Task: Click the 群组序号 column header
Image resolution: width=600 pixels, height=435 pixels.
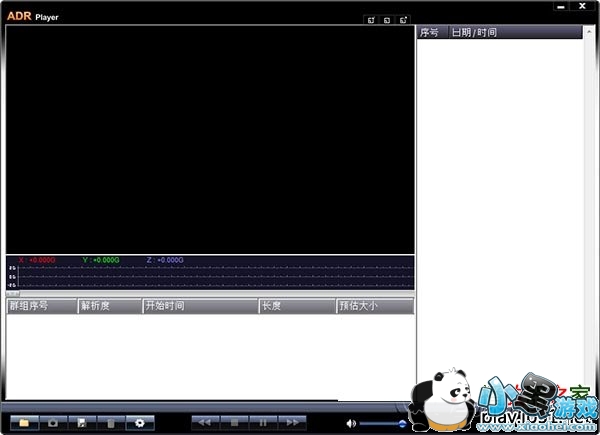Action: pos(42,306)
